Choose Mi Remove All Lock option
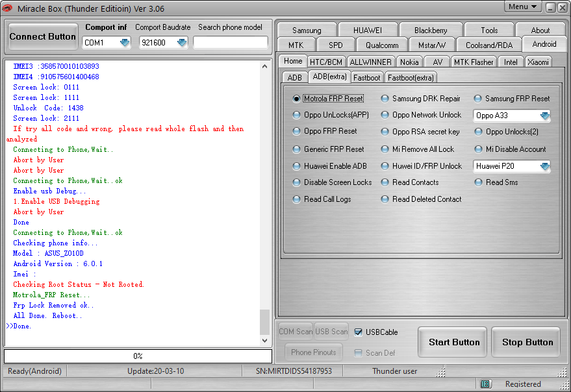This screenshot has width=571, height=392. (417, 149)
